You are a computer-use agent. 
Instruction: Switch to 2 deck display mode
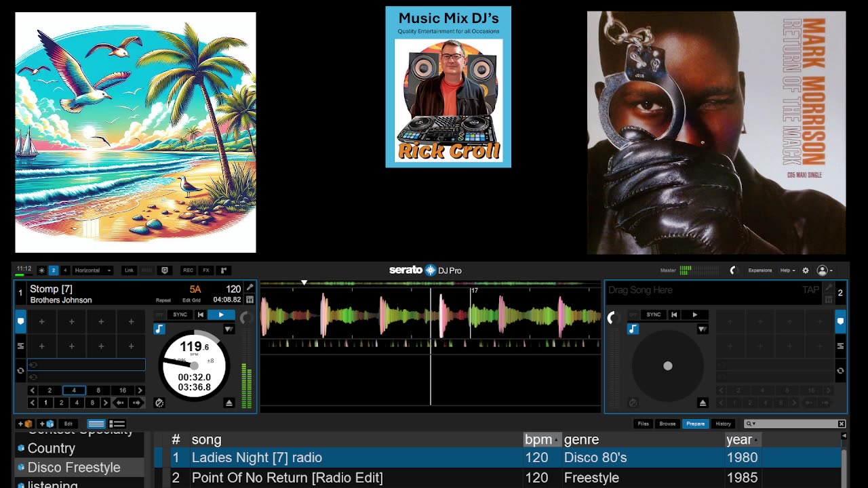pos(54,270)
